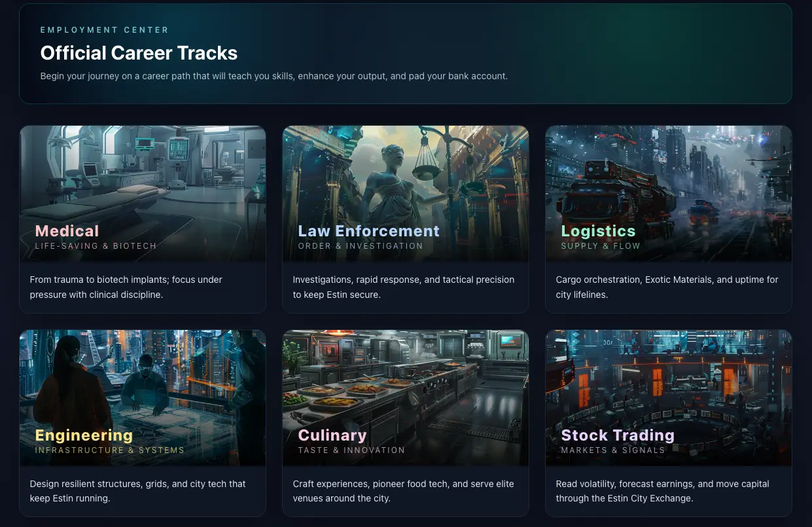The height and width of the screenshot is (527, 812).
Task: Click the cargo truck city image
Action: coord(668,173)
